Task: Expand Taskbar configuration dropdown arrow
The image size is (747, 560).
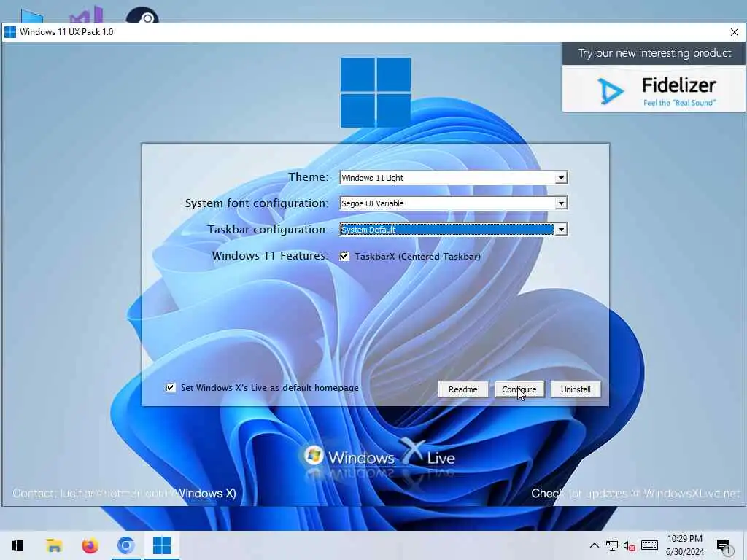Action: click(x=561, y=230)
